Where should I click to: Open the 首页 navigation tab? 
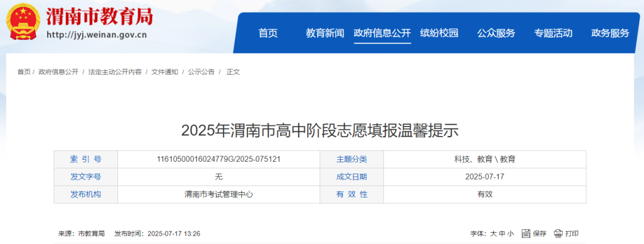[x=268, y=33]
